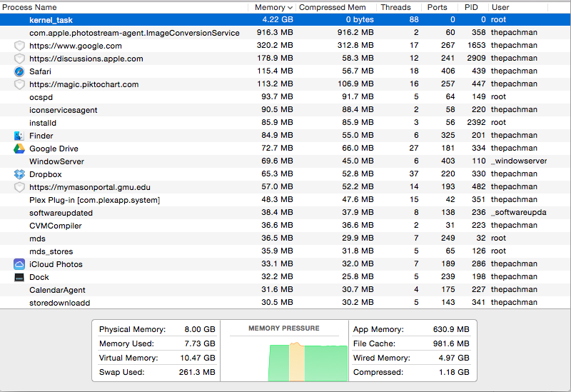Select the mds_stores process
The width and height of the screenshot is (571, 392).
[x=51, y=251]
